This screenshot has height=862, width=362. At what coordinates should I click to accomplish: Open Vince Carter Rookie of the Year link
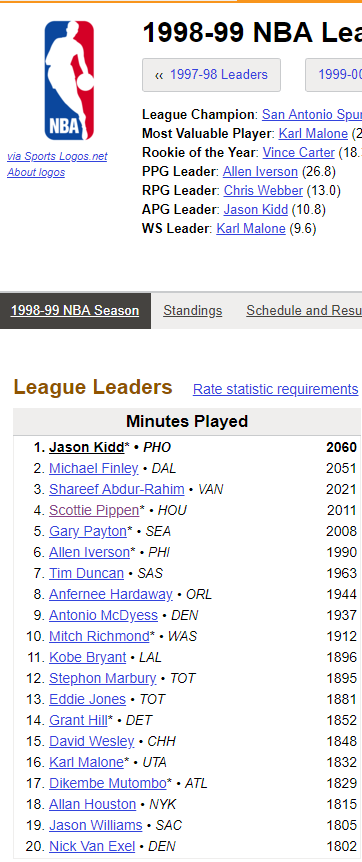click(x=298, y=152)
